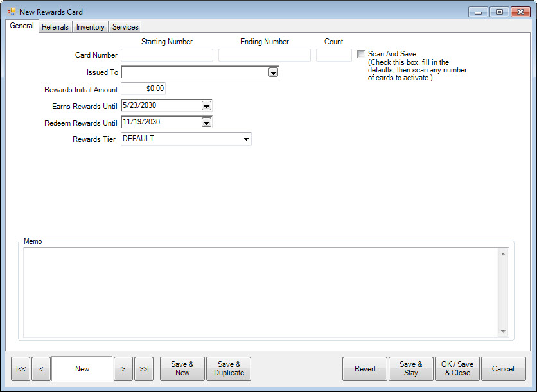Open the Inventory tab
Viewport: 537px width, 392px height.
(91, 27)
